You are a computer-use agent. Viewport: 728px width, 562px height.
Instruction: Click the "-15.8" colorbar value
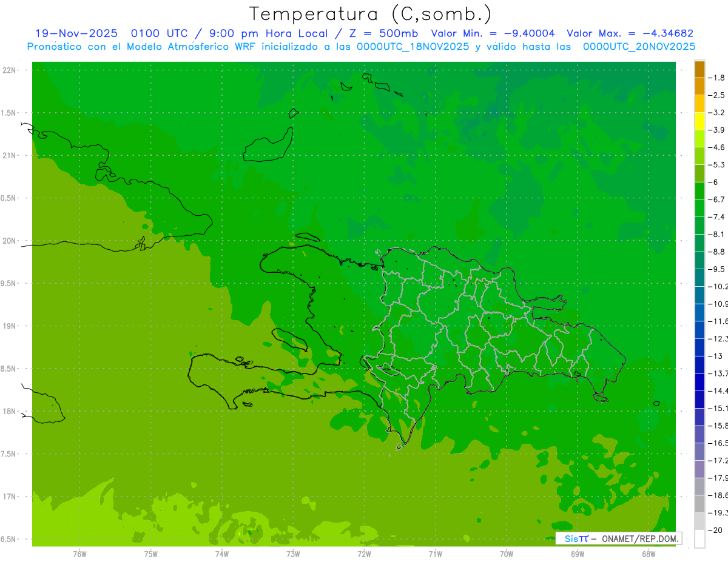[x=718, y=426]
